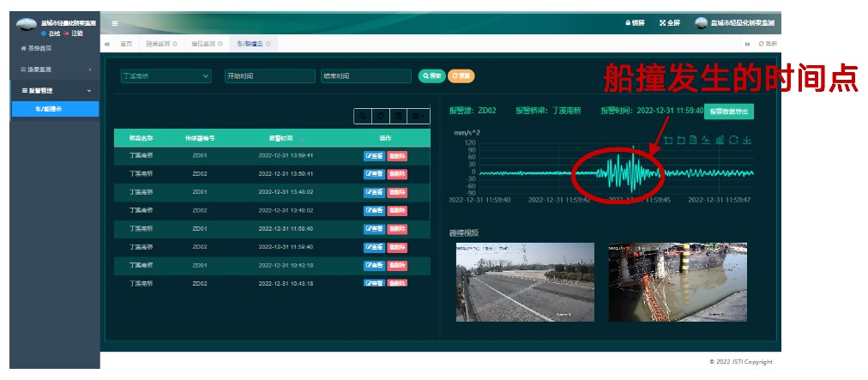Click 查看 for ZD02 11:59:40 row
The width and height of the screenshot is (868, 380).
coord(374,247)
